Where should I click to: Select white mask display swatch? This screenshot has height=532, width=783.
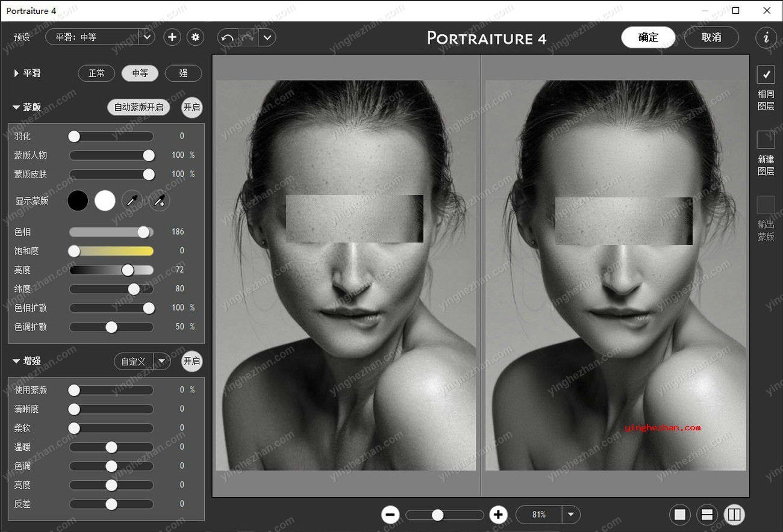[x=105, y=201]
